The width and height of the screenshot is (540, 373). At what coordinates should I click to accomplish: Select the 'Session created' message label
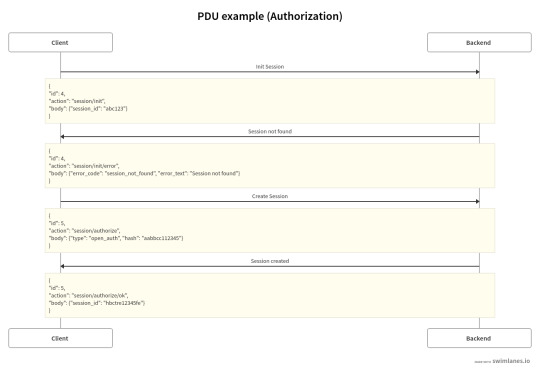tap(270, 261)
